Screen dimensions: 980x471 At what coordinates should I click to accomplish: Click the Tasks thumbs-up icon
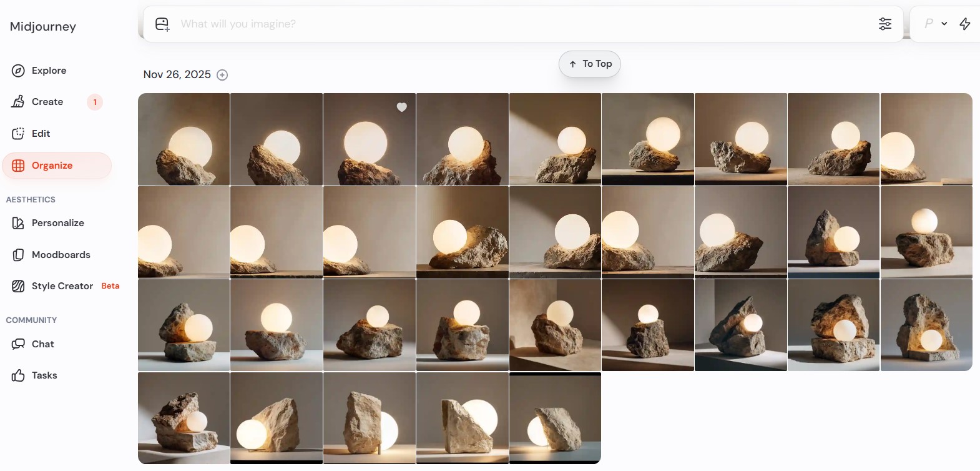(x=18, y=375)
